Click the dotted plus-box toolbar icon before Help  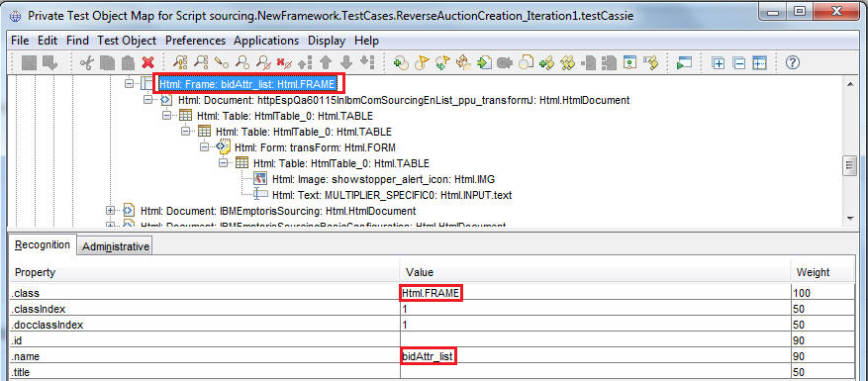click(759, 63)
